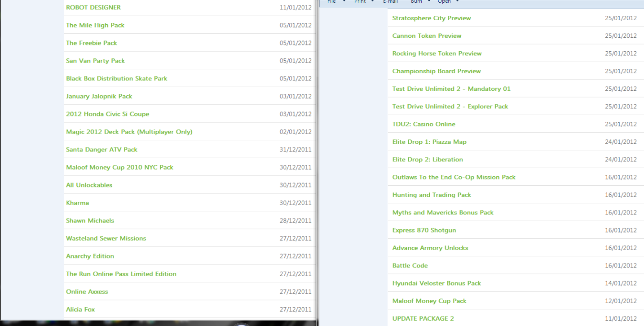Screen dimensions: 644x326
Task: Click Shawn Michaels in the list
Action: tap(90, 221)
